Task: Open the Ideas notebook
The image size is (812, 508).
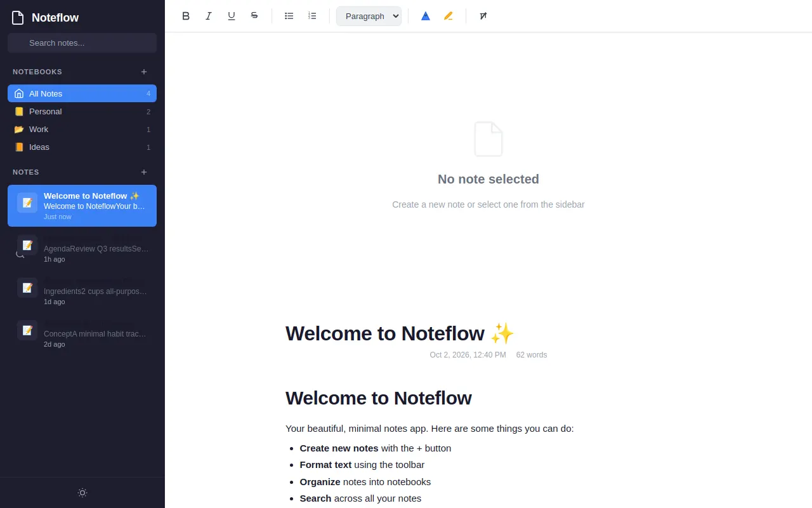Action: pos(82,147)
